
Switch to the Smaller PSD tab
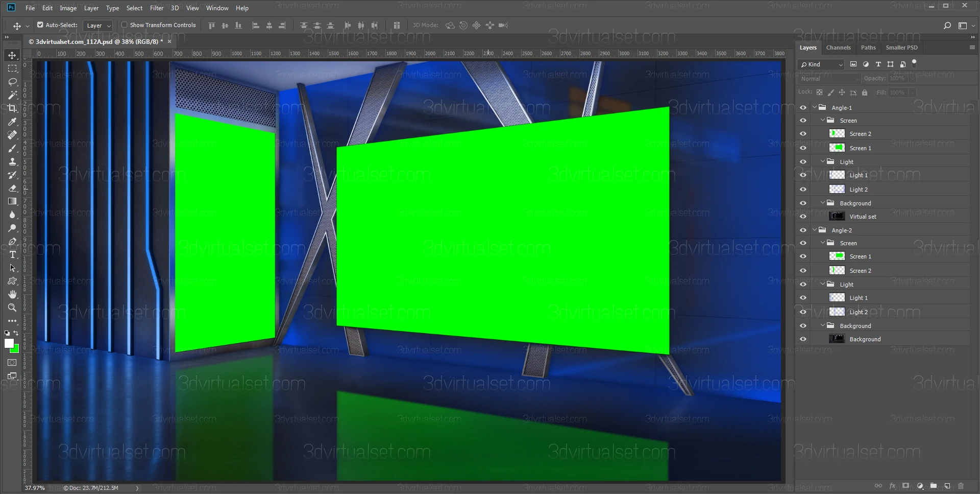coord(901,48)
